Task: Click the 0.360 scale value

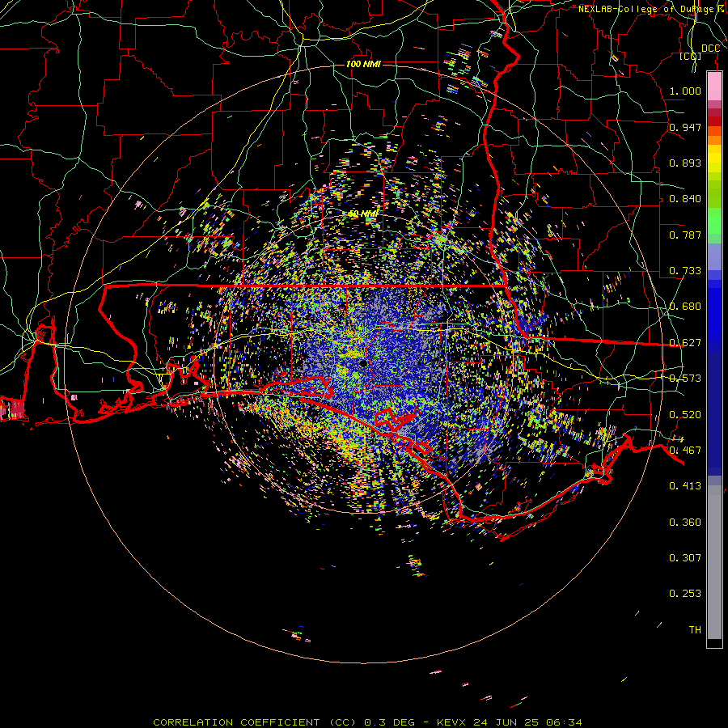Action: 685,523
